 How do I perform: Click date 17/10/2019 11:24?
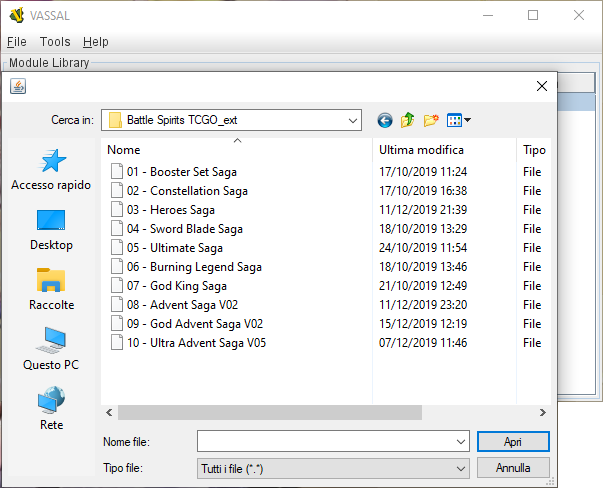(x=423, y=172)
